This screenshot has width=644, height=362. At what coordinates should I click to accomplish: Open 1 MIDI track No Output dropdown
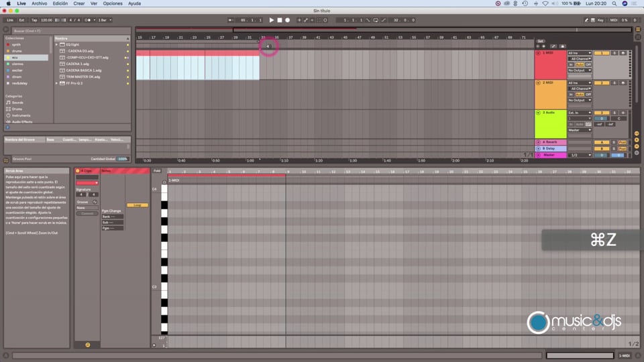click(580, 70)
